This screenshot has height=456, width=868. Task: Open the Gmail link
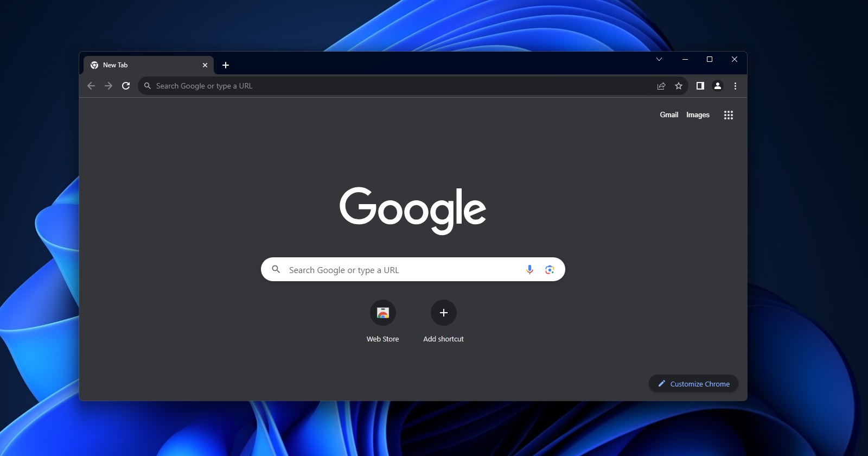coord(669,115)
